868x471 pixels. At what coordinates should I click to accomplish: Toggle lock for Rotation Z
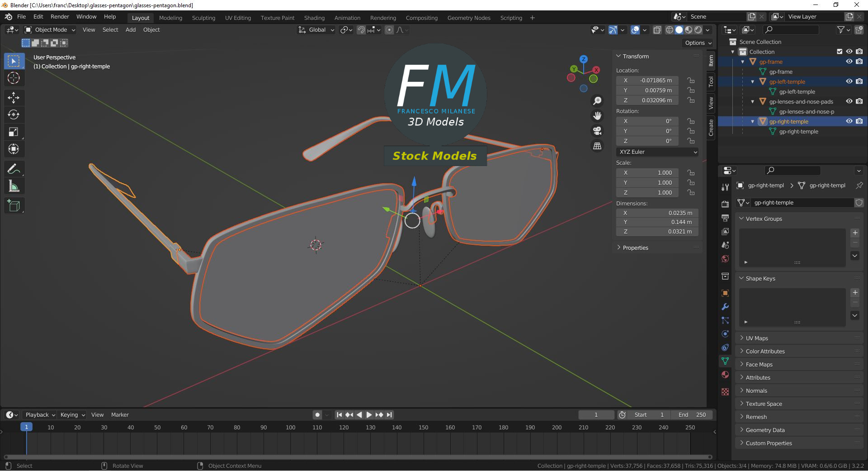coord(691,141)
